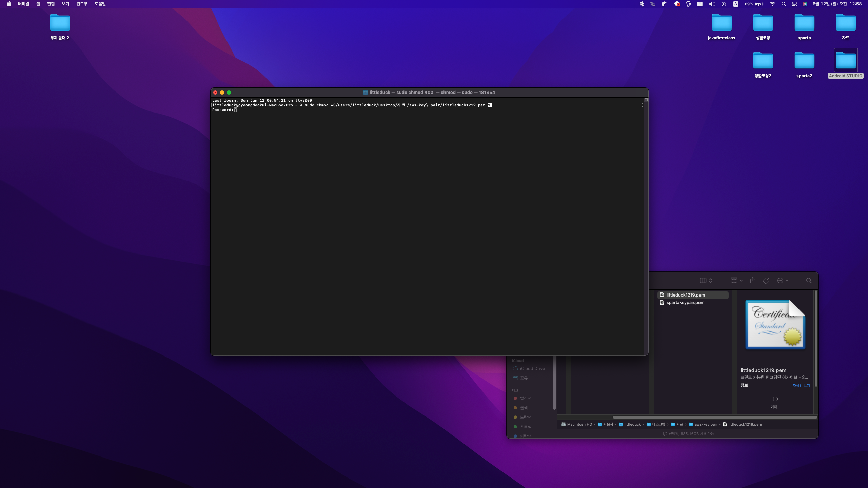Image resolution: width=868 pixels, height=488 pixels.
Task: Select the 생활코딩2 desktop folder
Action: click(x=763, y=65)
